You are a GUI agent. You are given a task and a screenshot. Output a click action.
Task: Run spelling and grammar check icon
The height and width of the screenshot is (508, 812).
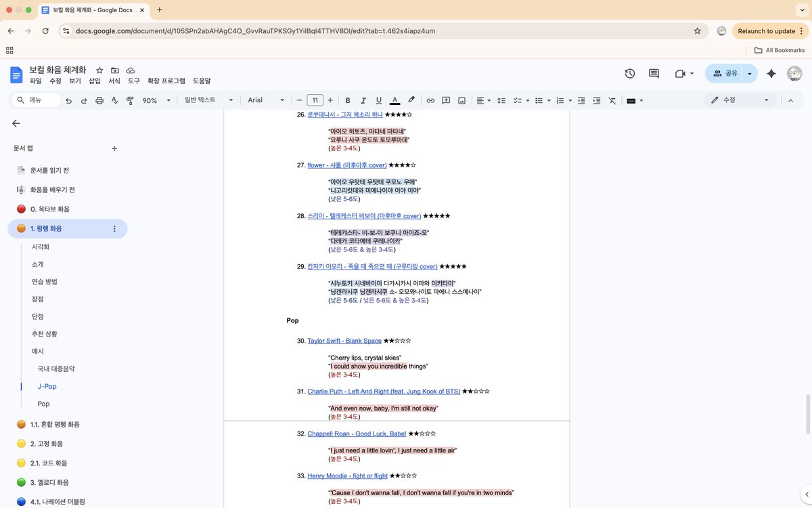coord(114,100)
